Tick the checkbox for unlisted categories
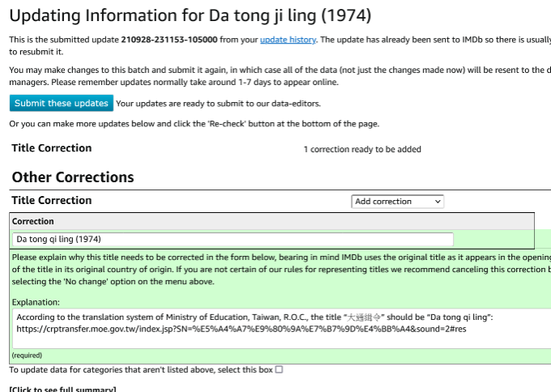The image size is (551, 392). pyautogui.click(x=279, y=369)
